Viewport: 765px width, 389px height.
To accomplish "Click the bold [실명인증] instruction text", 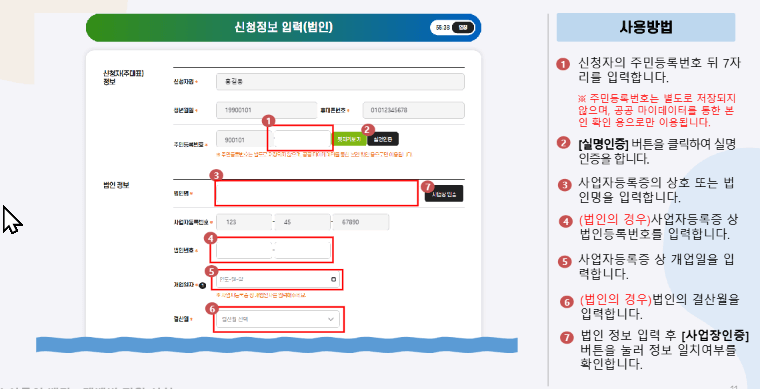I will pos(603,144).
